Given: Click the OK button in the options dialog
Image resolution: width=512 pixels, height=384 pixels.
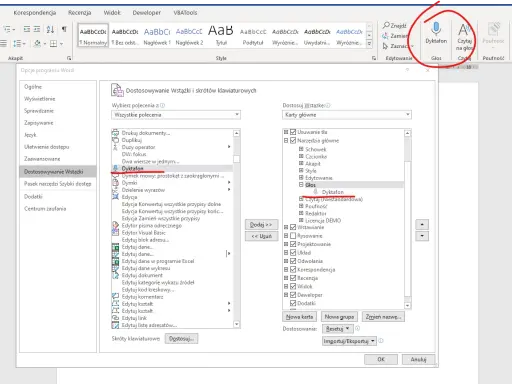Looking at the screenshot, I should pyautogui.click(x=381, y=359).
